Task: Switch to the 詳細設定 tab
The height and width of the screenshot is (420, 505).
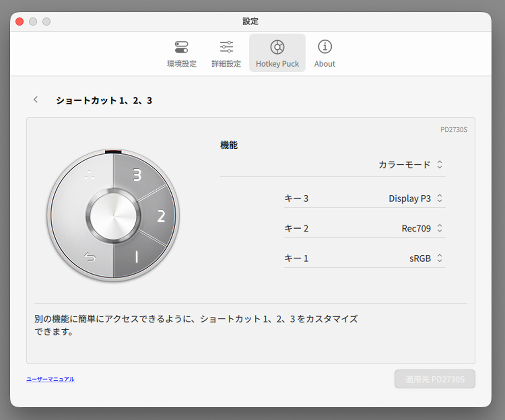Action: 226,53
